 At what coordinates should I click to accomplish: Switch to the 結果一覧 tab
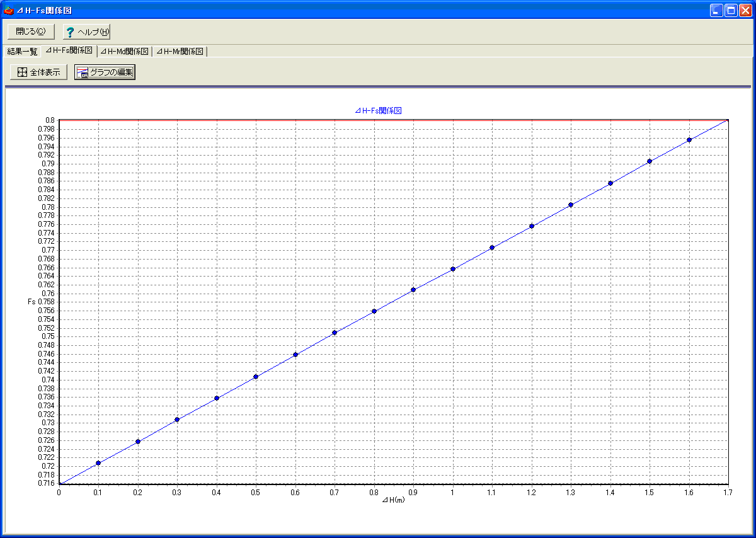click(22, 51)
